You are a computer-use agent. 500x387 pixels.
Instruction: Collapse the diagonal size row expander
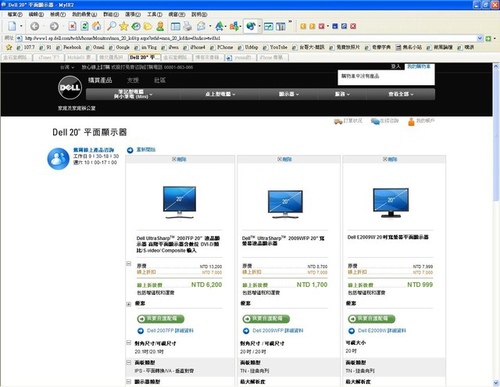coord(129,342)
